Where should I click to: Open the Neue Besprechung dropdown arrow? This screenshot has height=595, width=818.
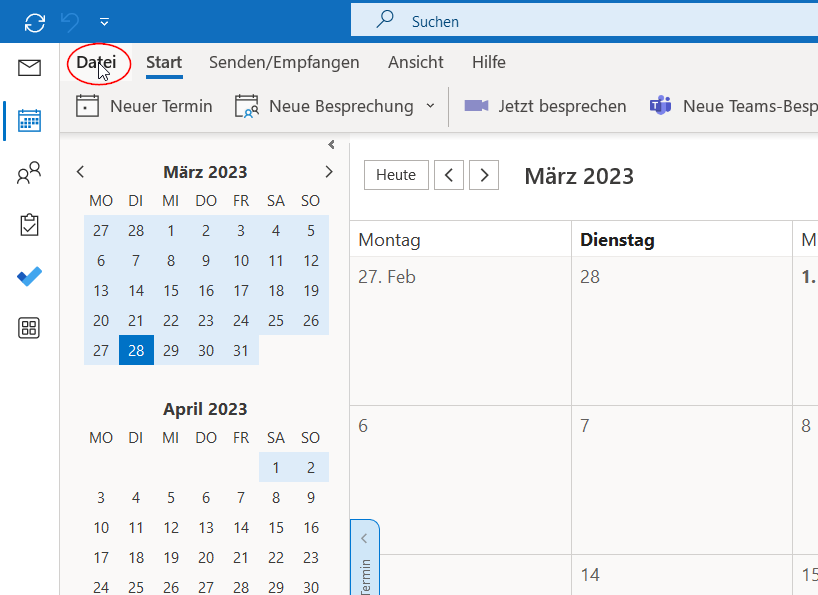pyautogui.click(x=430, y=105)
